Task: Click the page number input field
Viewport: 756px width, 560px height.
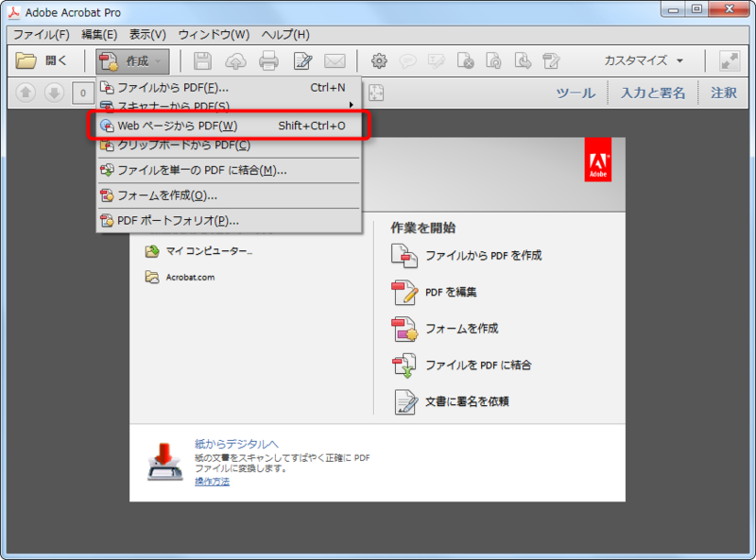Action: pyautogui.click(x=83, y=93)
